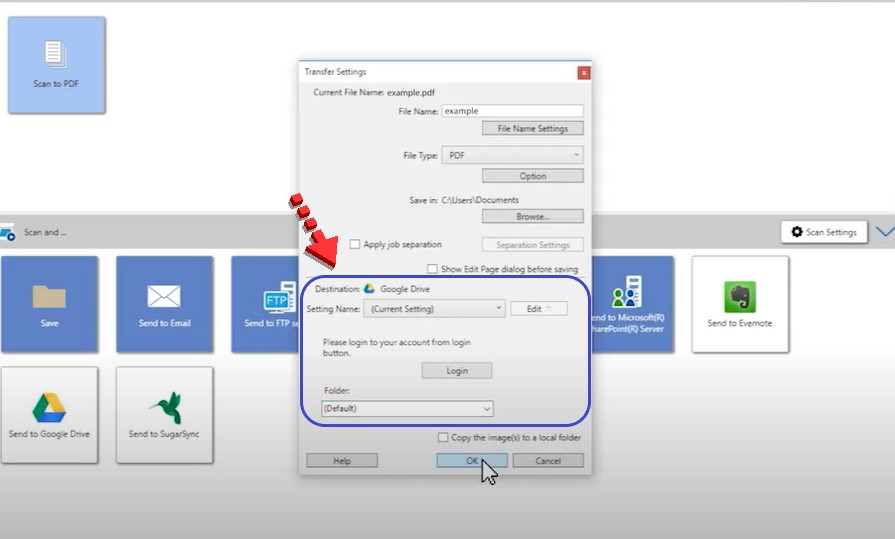Click the Send to Google Drive tile
Viewport: 895px width, 539px height.
tap(49, 414)
